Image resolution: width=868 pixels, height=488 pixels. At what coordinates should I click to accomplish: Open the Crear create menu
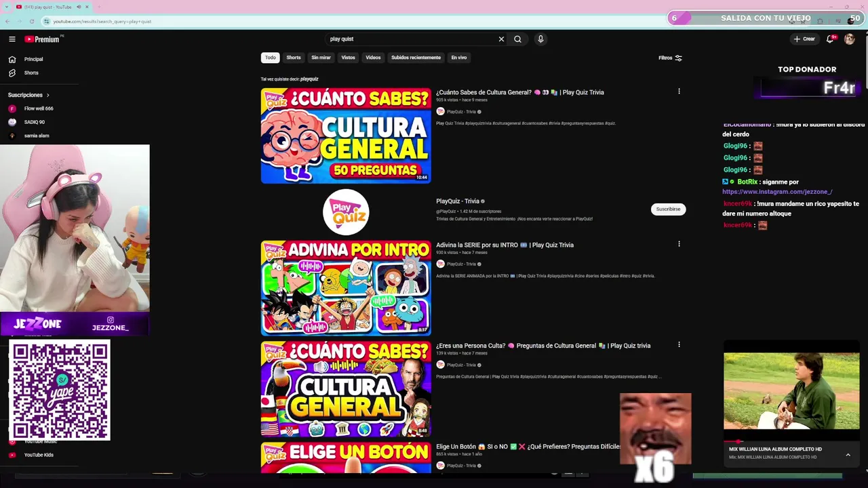pyautogui.click(x=804, y=39)
